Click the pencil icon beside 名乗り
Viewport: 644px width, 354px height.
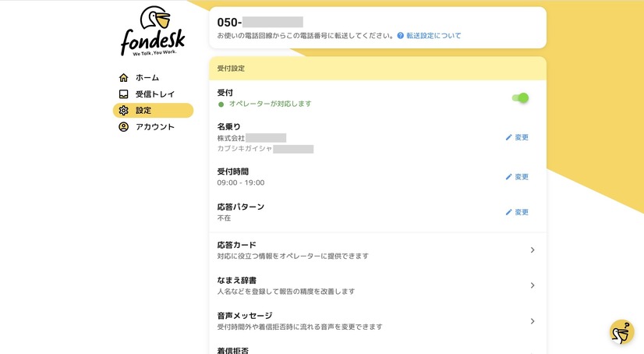pos(509,137)
